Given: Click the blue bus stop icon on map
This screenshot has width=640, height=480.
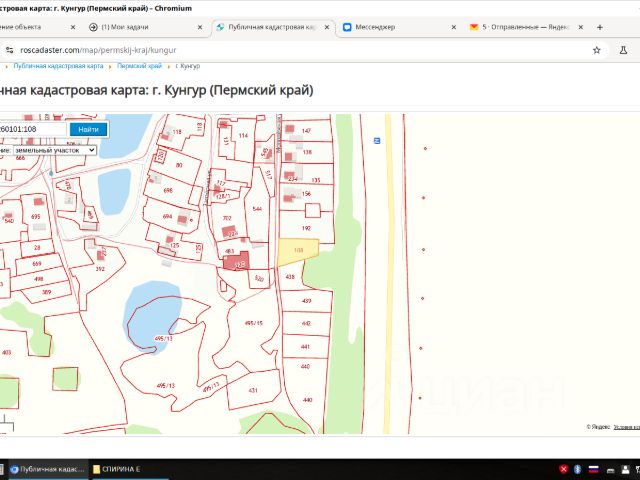Looking at the screenshot, I should [x=376, y=141].
